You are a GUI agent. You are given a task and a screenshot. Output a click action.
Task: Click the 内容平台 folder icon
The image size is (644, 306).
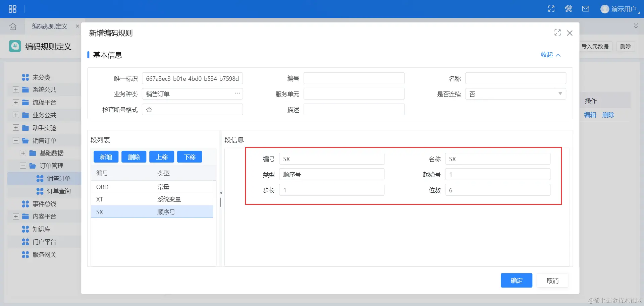click(25, 217)
